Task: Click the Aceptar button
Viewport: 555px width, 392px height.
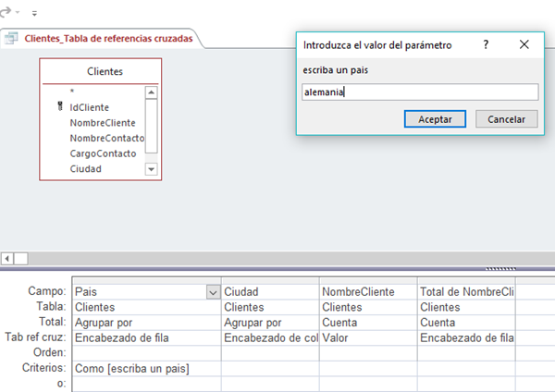Action: coord(435,119)
